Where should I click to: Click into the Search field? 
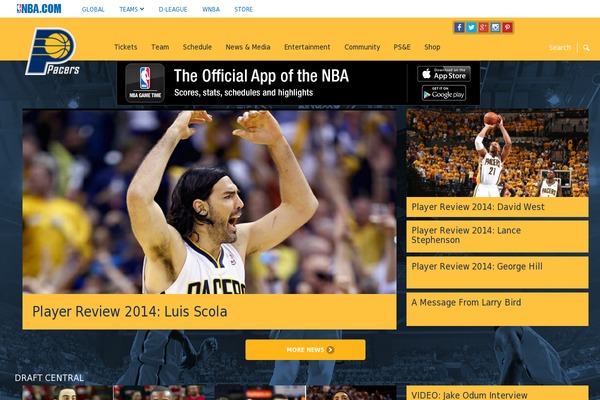coord(559,48)
